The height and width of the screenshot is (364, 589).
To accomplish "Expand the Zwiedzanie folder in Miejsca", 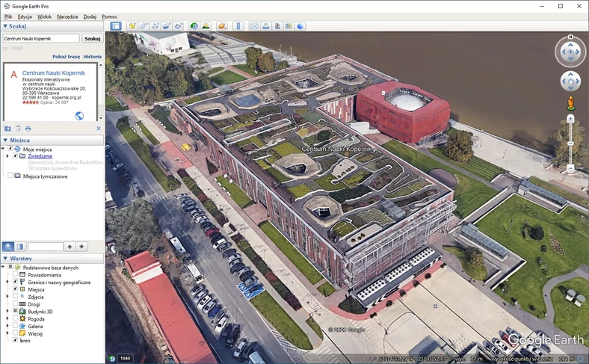I will (x=8, y=156).
